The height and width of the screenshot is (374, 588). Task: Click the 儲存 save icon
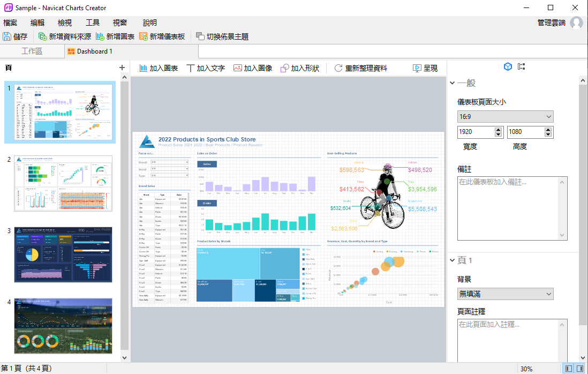pyautogui.click(x=7, y=36)
